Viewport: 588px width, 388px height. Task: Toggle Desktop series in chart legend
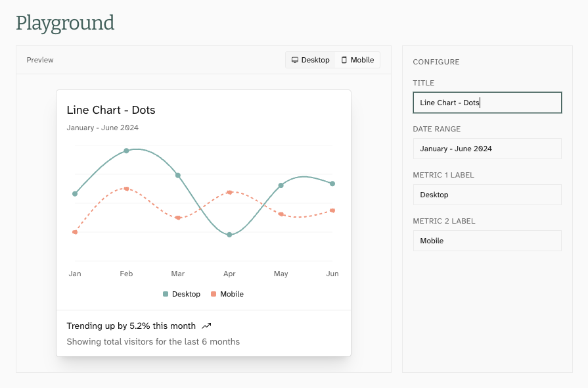pyautogui.click(x=181, y=294)
